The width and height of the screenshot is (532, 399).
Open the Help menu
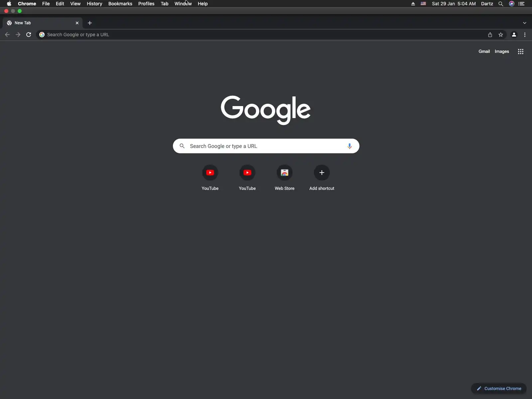pos(203,4)
